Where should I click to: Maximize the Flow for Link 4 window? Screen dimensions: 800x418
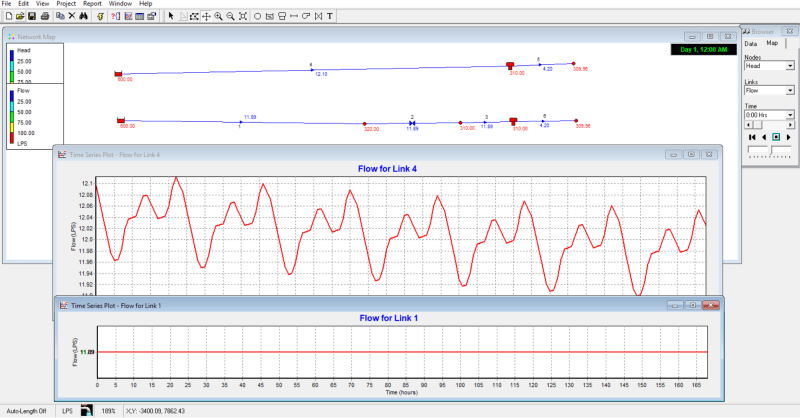691,154
